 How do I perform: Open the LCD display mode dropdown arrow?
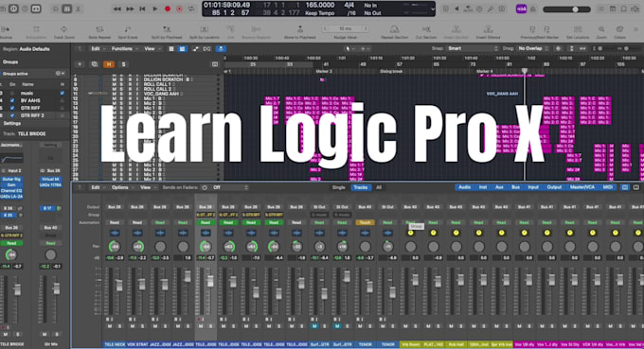432,9
